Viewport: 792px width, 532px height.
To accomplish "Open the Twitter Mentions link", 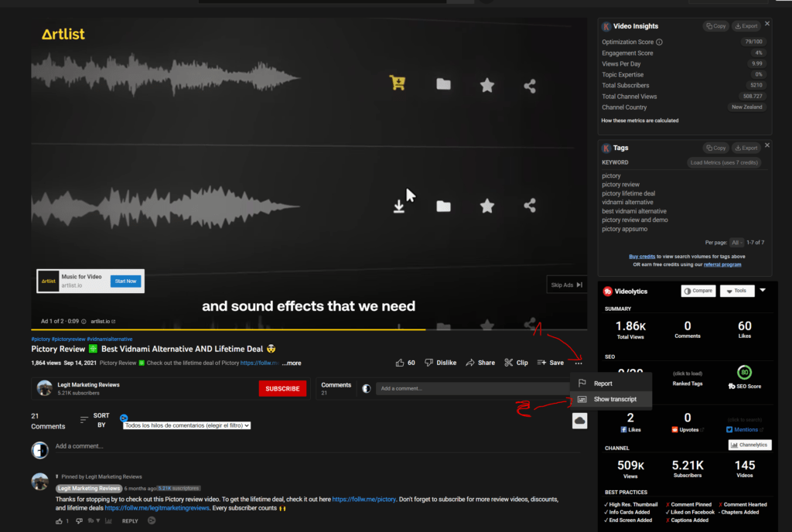I will pos(745,430).
